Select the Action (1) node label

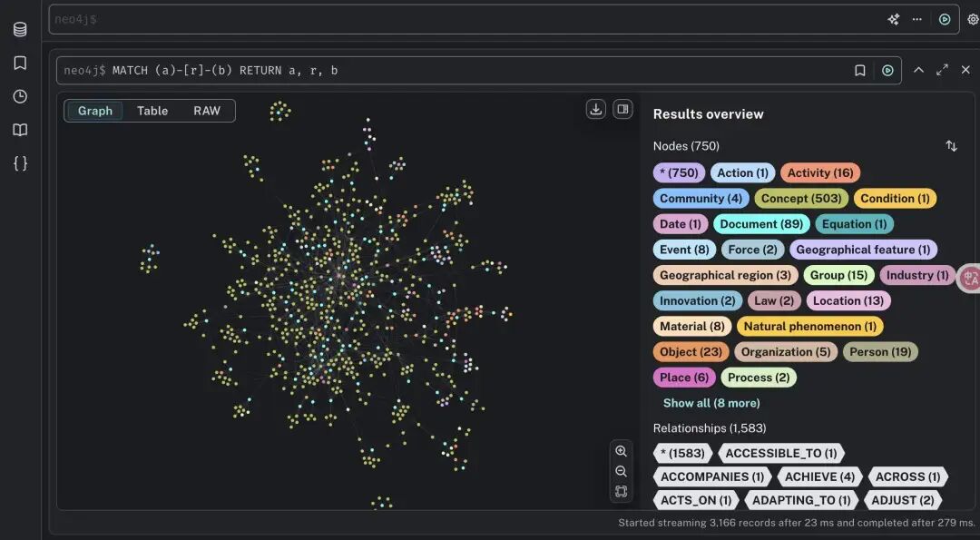(x=742, y=173)
